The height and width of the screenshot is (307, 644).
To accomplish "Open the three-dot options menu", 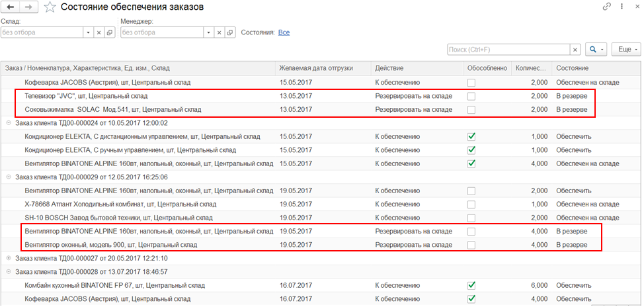I will coord(622,7).
